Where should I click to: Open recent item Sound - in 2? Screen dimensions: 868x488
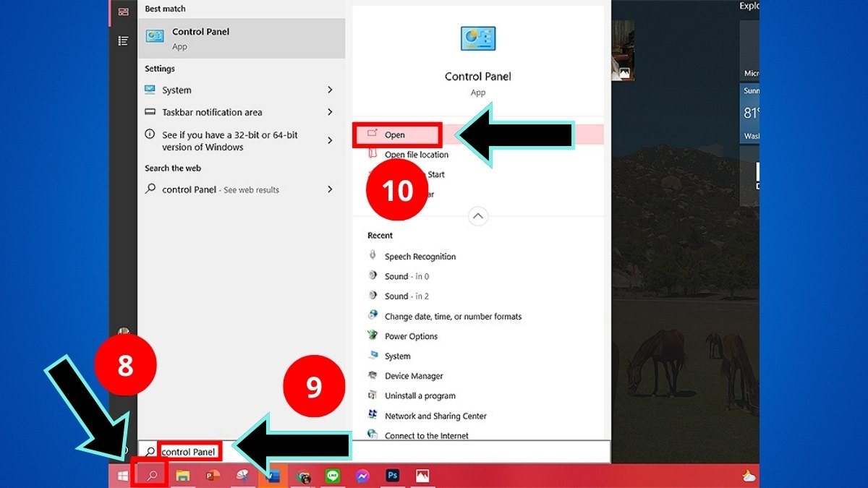point(407,296)
